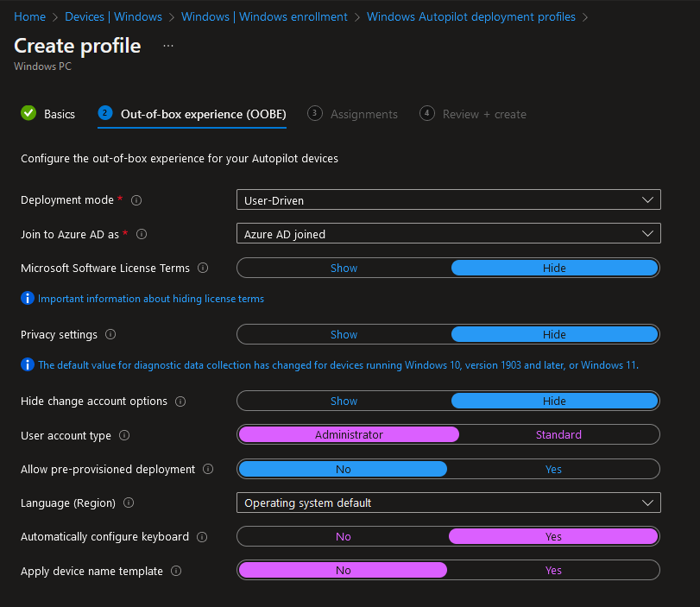Open the diagnostic data collection default value notice
Screen dimensions: 700x607
[x=338, y=365]
